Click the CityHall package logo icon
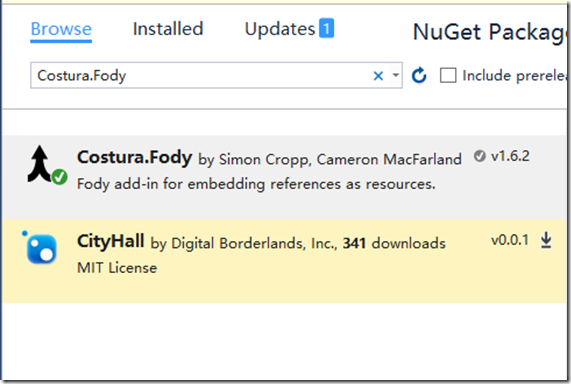This screenshot has height=384, width=571. point(41,248)
